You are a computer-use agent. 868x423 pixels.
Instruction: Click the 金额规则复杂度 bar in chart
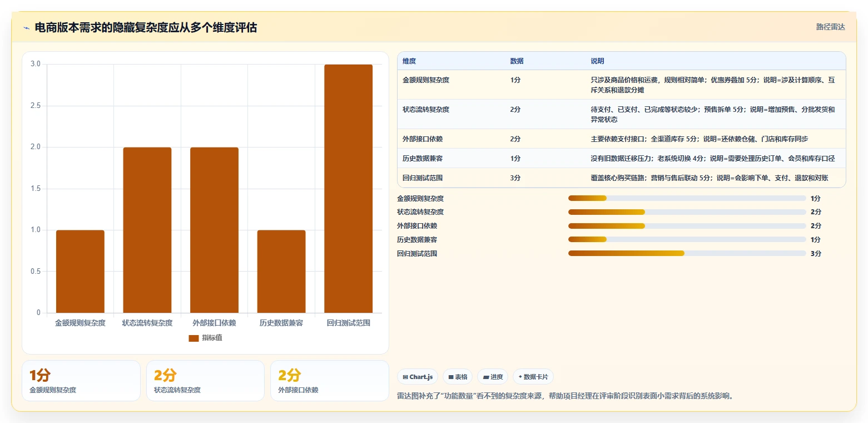click(x=80, y=272)
